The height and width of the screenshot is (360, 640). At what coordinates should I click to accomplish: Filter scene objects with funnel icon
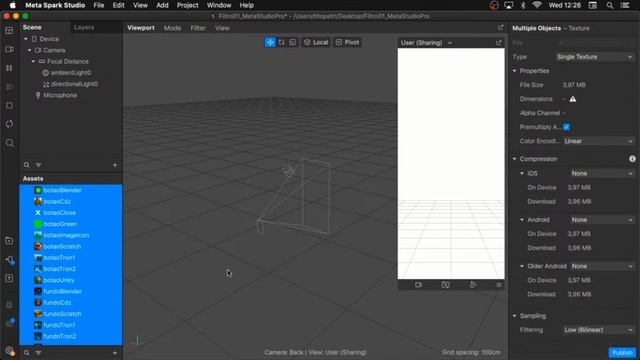[x=38, y=165]
